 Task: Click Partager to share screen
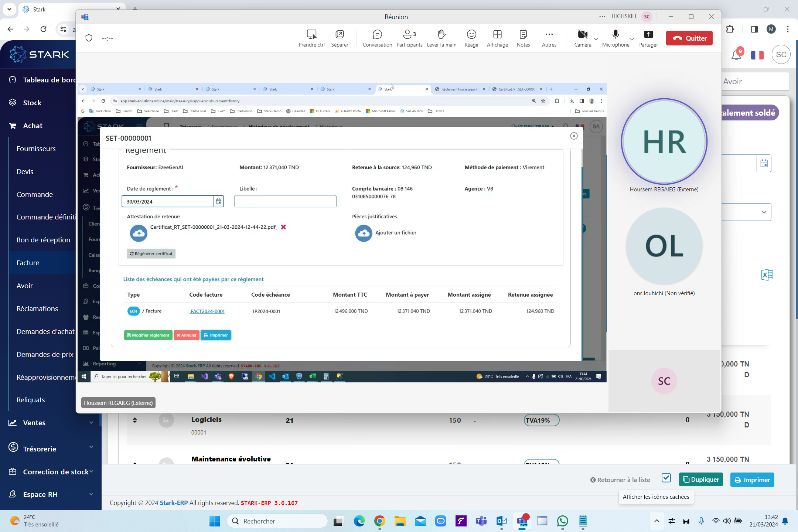click(x=648, y=38)
